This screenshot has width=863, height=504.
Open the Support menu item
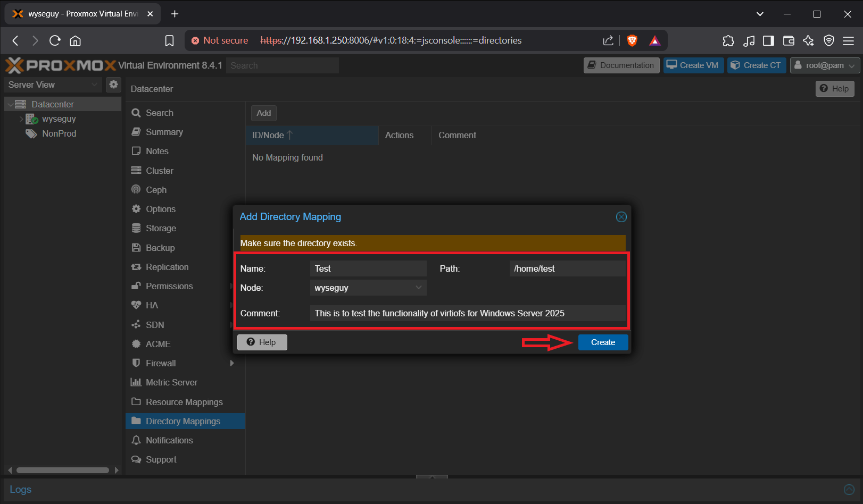pyautogui.click(x=185, y=459)
